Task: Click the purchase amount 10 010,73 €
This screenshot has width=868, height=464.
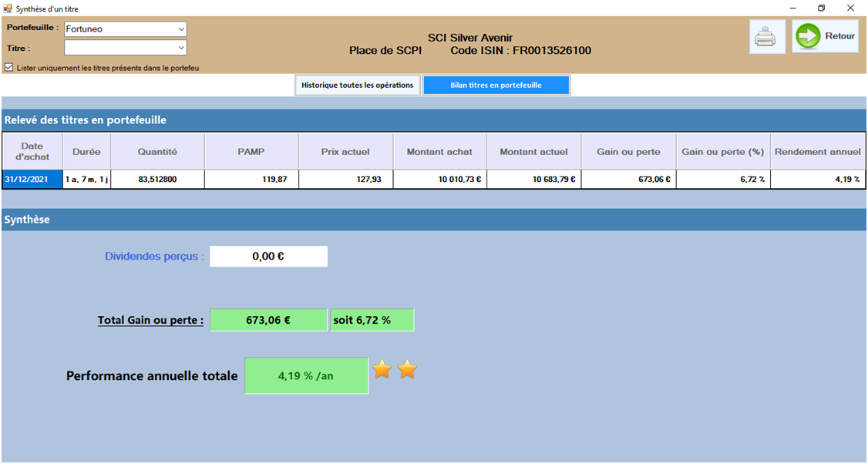Action: click(439, 180)
